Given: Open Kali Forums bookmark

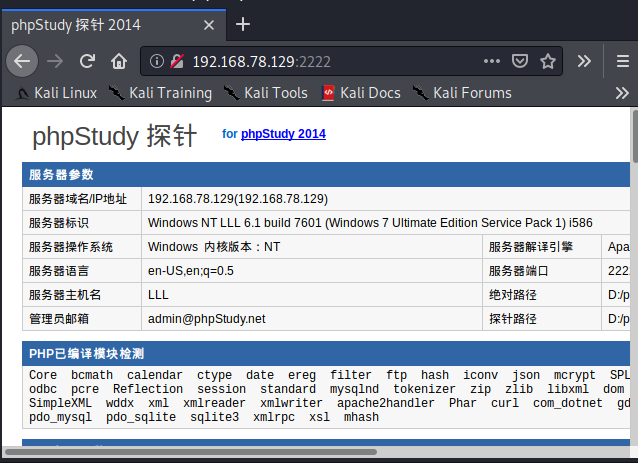Looking at the screenshot, I should coord(462,93).
